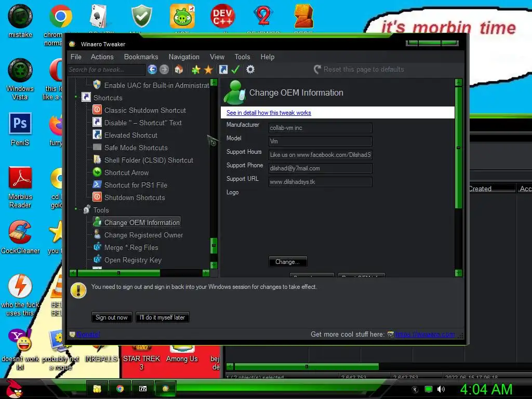This screenshot has width=532, height=399.
Task: Open the winaero.com link
Action: [425, 334]
